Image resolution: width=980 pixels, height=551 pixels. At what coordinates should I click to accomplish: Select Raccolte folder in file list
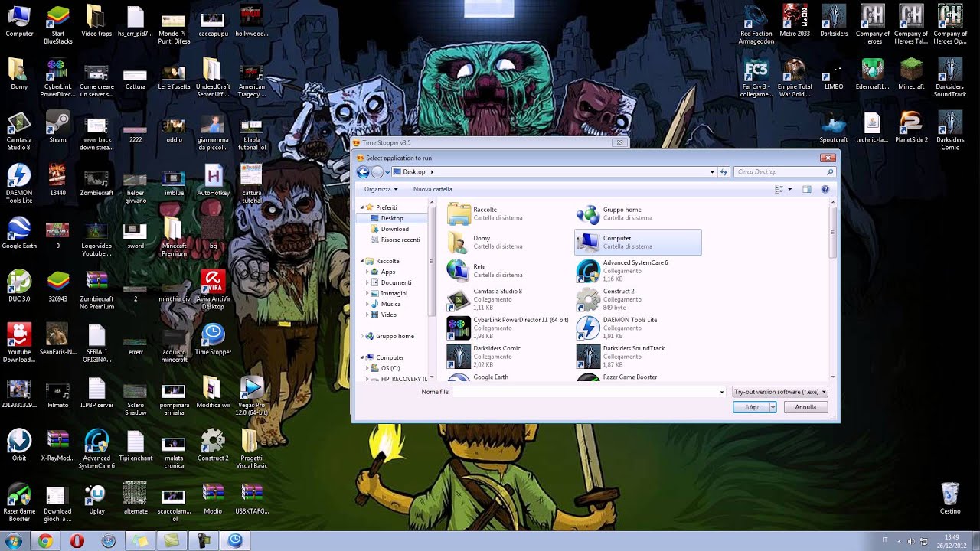pos(509,214)
